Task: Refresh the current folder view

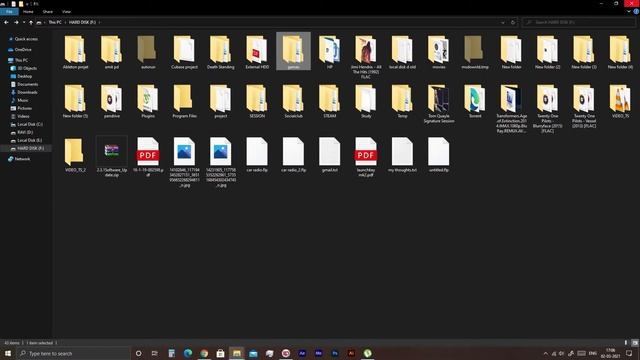Action: point(513,22)
